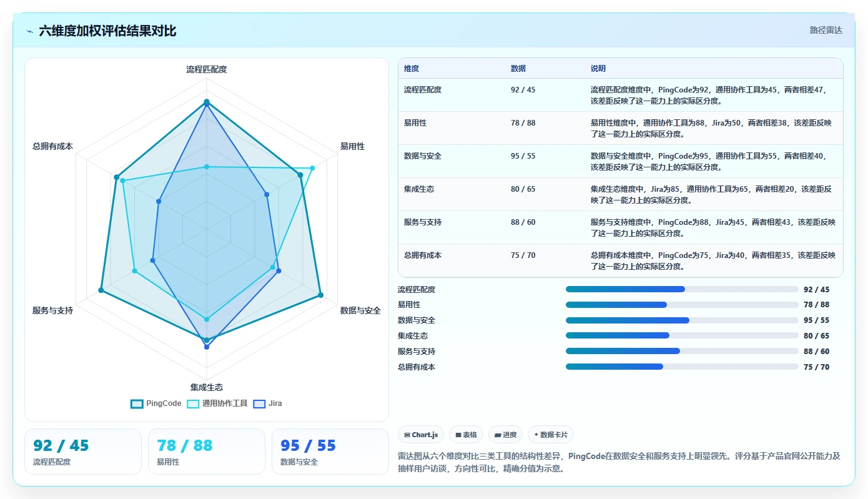Click the PingCode data point on 服务与支持 axis
The height and width of the screenshot is (499, 868).
click(x=101, y=290)
